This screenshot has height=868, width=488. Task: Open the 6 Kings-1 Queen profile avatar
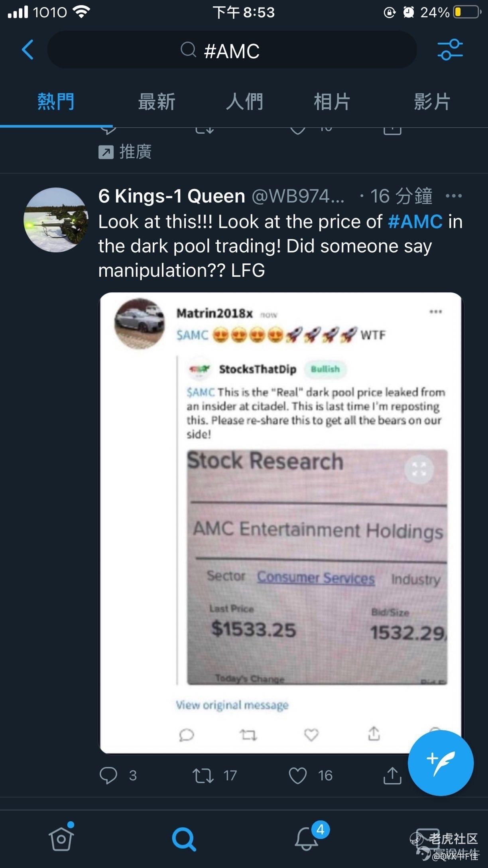pyautogui.click(x=56, y=220)
